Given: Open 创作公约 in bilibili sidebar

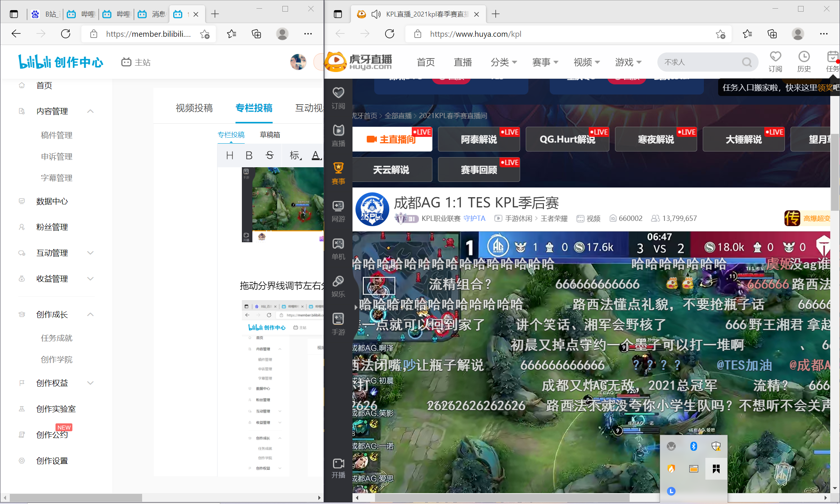Looking at the screenshot, I should pos(52,435).
